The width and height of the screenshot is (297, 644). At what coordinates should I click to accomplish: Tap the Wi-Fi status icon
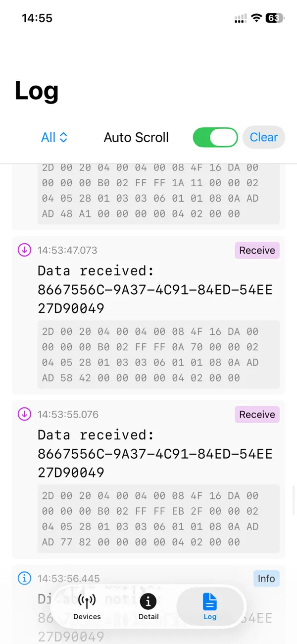coord(255,18)
